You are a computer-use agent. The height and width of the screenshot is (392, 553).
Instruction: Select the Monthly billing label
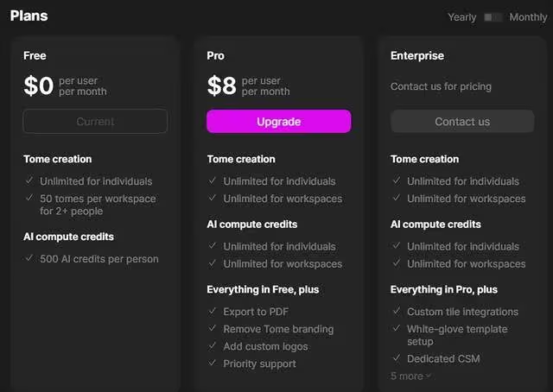[527, 17]
